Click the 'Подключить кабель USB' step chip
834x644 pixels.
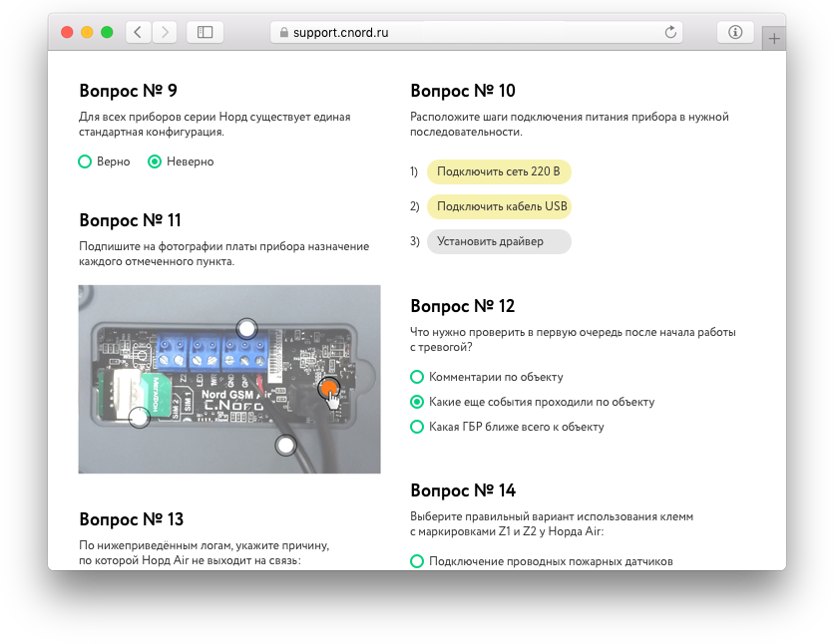(x=499, y=206)
